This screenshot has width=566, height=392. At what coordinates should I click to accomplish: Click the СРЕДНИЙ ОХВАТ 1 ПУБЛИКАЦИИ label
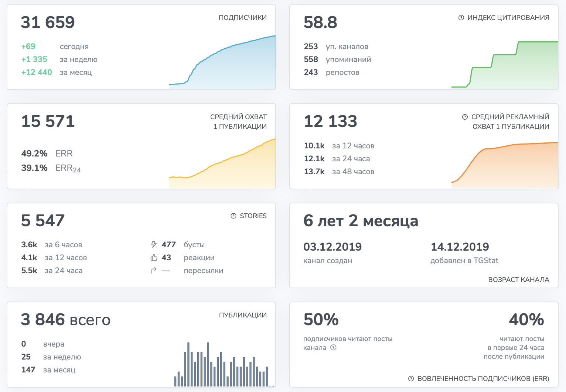239,121
